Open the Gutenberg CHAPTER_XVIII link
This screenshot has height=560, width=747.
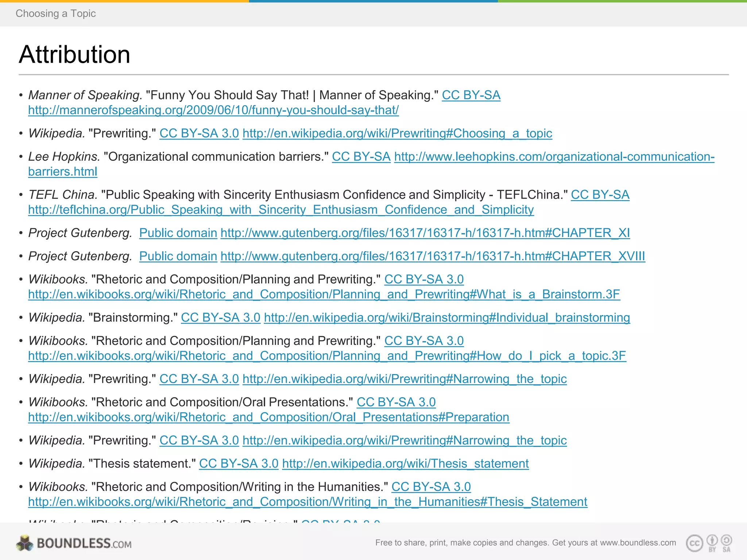(x=433, y=256)
